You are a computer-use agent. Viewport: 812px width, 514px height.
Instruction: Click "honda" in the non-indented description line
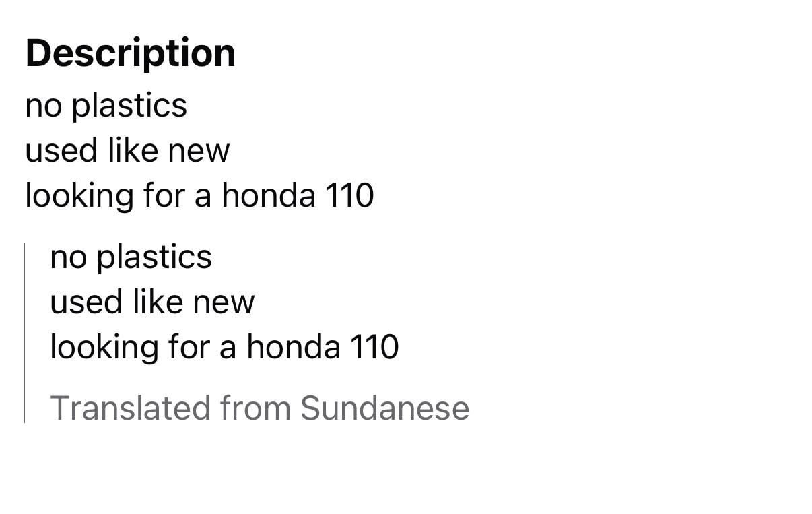pos(269,195)
